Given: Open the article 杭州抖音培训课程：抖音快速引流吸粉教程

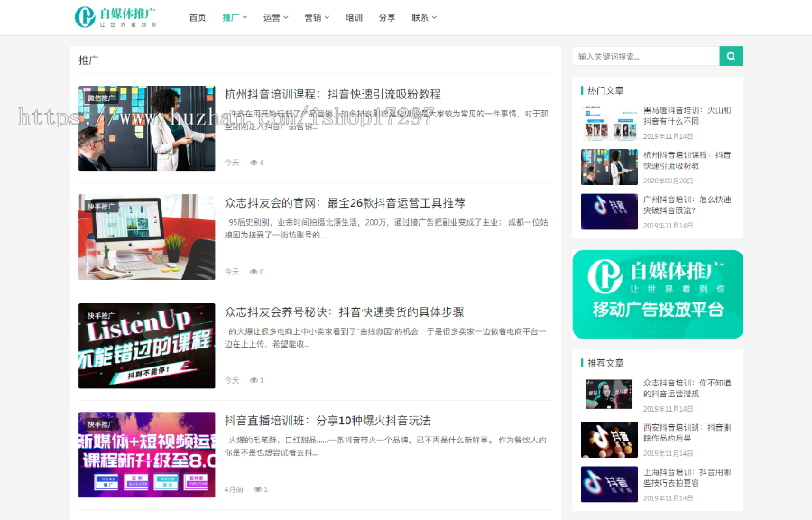Looking at the screenshot, I should (x=330, y=93).
